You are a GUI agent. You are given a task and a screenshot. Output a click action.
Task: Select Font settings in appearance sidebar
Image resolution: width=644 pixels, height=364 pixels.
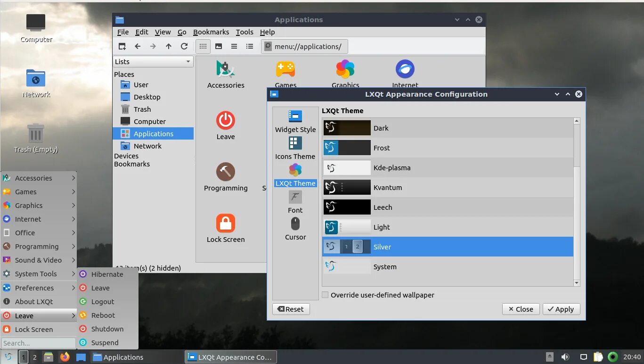pyautogui.click(x=295, y=202)
